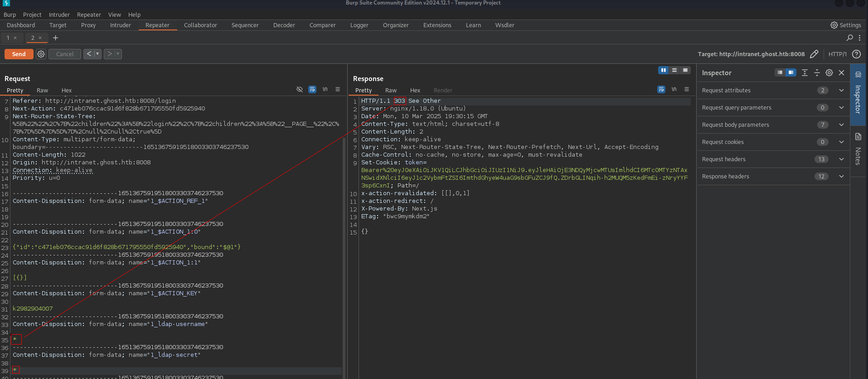
Task: Go to previous request with back arrow
Action: pos(89,54)
